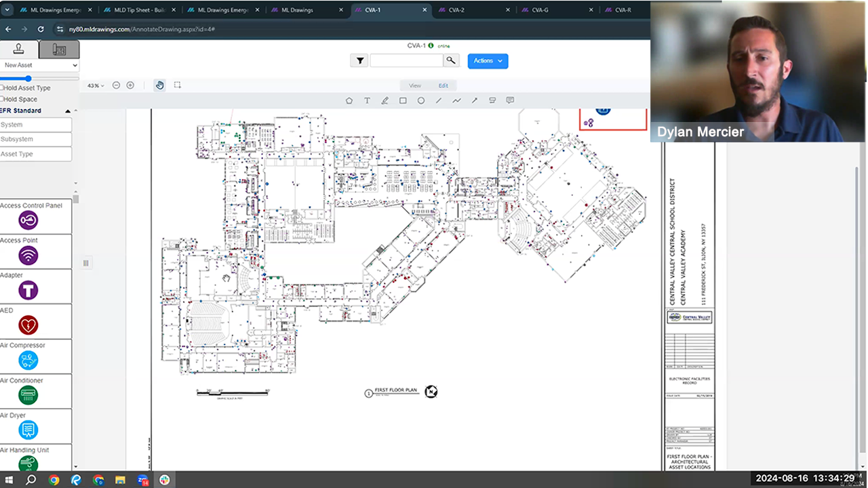868x488 pixels.
Task: Select the AED asset stamp
Action: coord(28,325)
